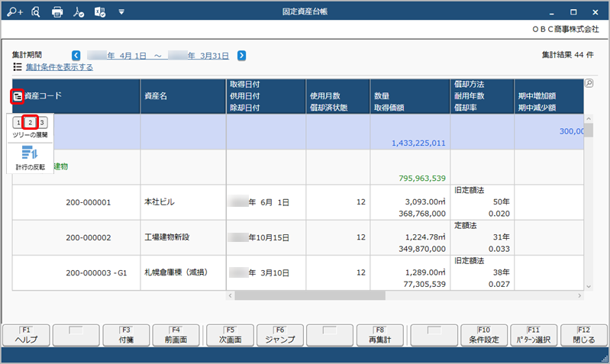This screenshot has height=364, width=610.
Task: Click the tree menu icon beside 資産コード
Action: tap(18, 96)
